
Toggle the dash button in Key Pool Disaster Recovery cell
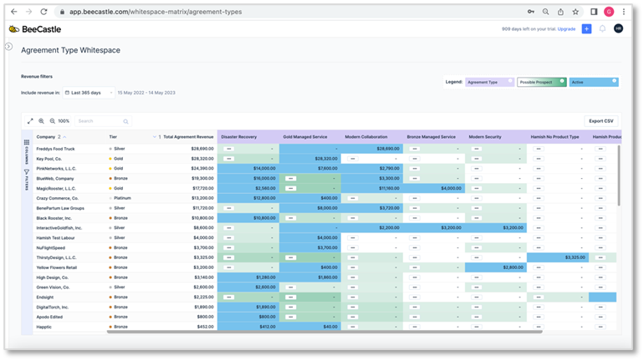229,159
